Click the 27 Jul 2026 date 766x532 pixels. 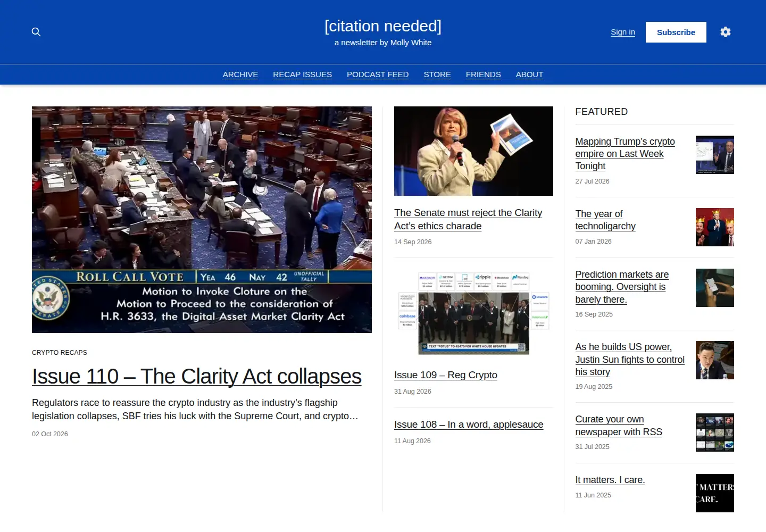[593, 181]
